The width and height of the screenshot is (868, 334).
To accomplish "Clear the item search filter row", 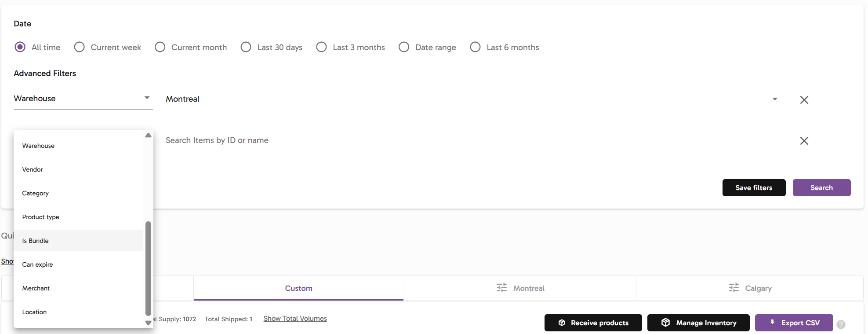I will (804, 141).
